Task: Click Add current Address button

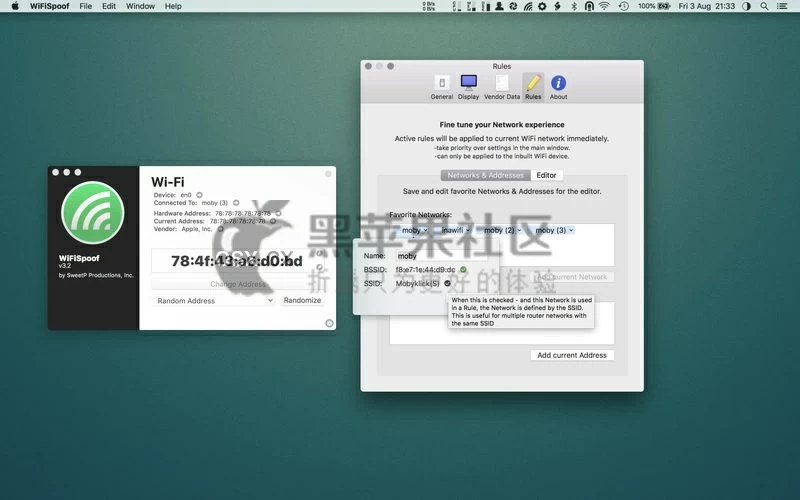Action: tap(572, 355)
